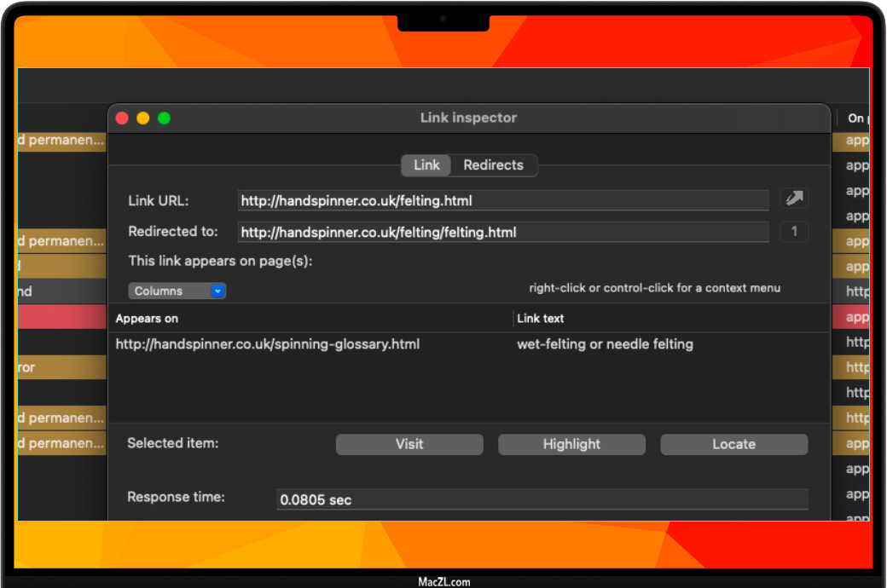
Task: Open the Columns dropdown menu
Action: pos(177,291)
